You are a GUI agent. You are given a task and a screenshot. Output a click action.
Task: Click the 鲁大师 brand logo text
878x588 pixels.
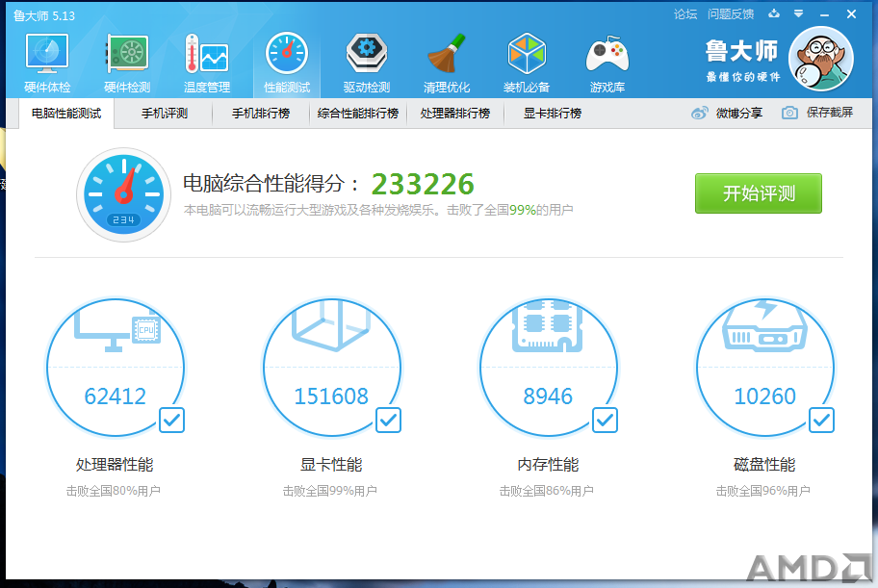tap(742, 52)
